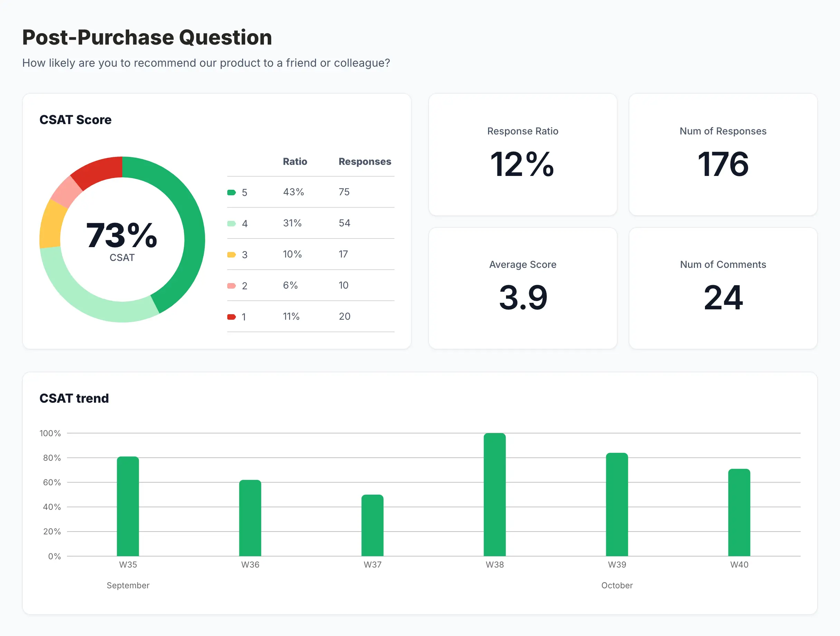Click the Num of Comments label
This screenshot has height=636, width=840.
[723, 264]
